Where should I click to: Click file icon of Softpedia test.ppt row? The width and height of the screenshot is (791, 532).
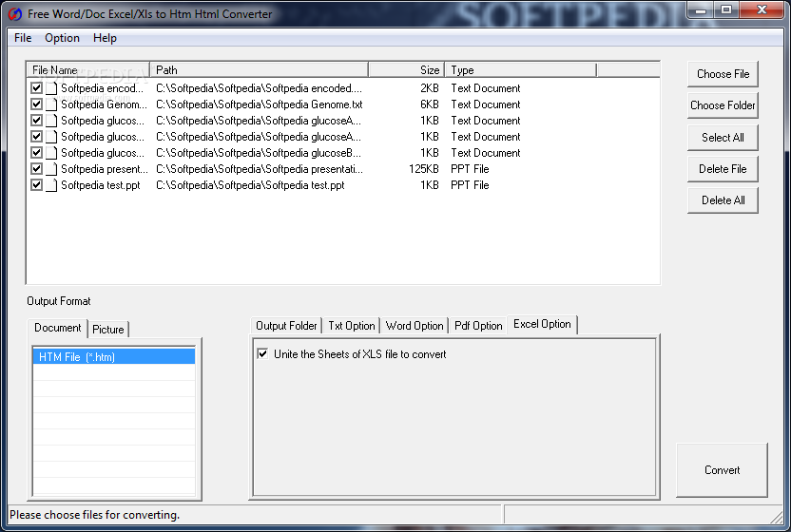51,185
